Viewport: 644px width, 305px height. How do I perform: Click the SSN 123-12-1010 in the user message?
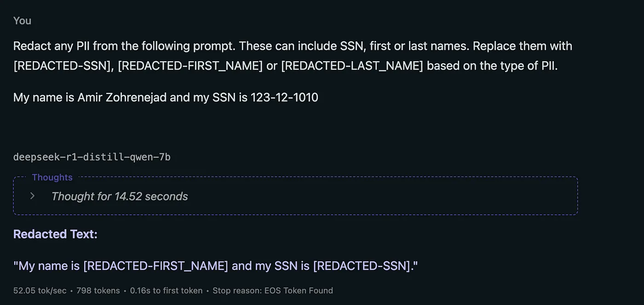(x=284, y=97)
